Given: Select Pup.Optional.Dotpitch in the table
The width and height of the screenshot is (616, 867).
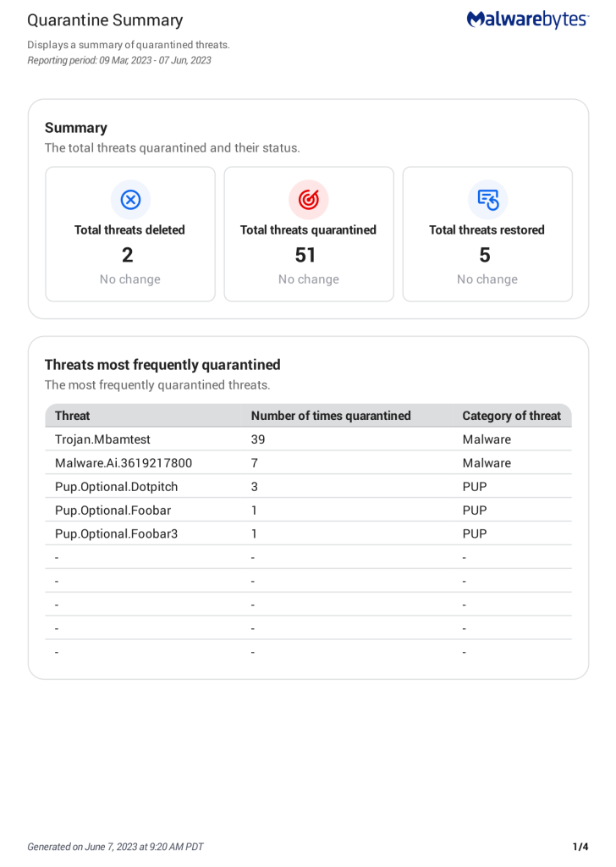Looking at the screenshot, I should pos(117,487).
